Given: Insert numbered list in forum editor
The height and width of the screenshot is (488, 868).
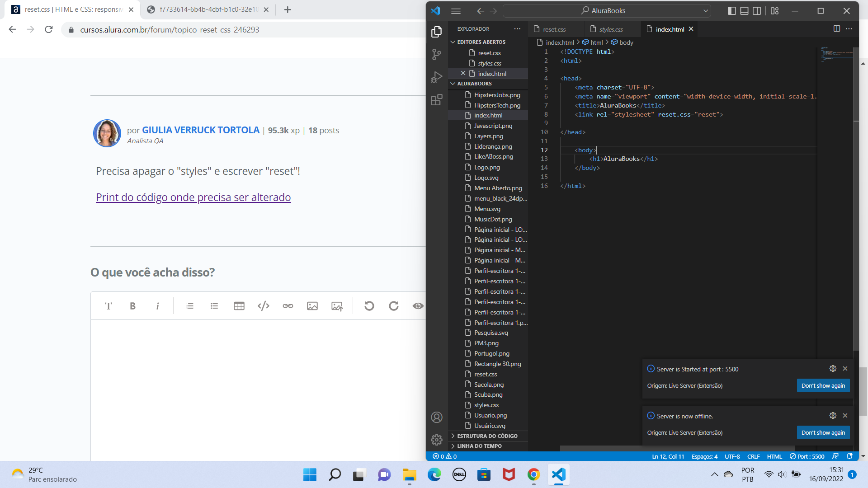Looking at the screenshot, I should pyautogui.click(x=190, y=306).
